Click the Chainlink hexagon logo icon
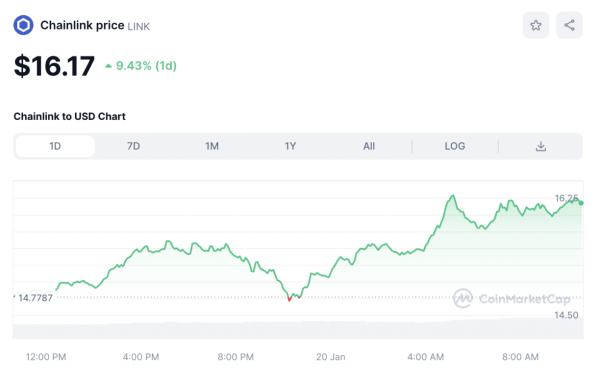 coord(23,25)
